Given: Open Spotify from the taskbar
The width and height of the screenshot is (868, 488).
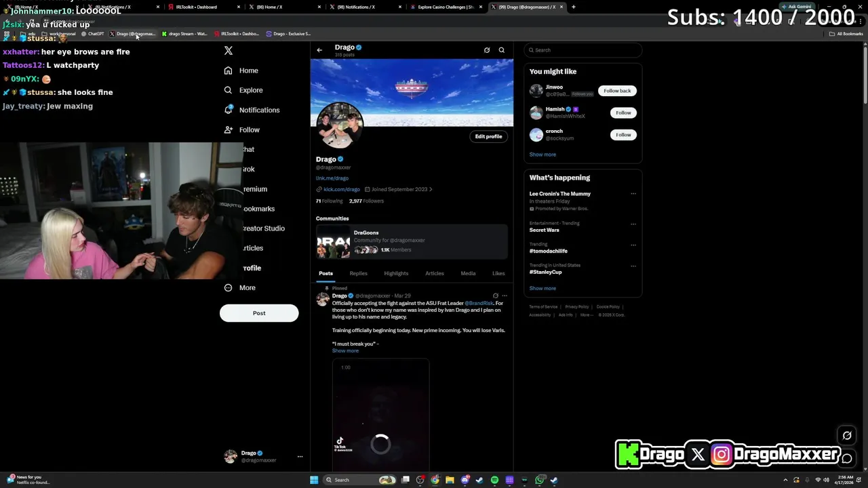Looking at the screenshot, I should 495,480.
